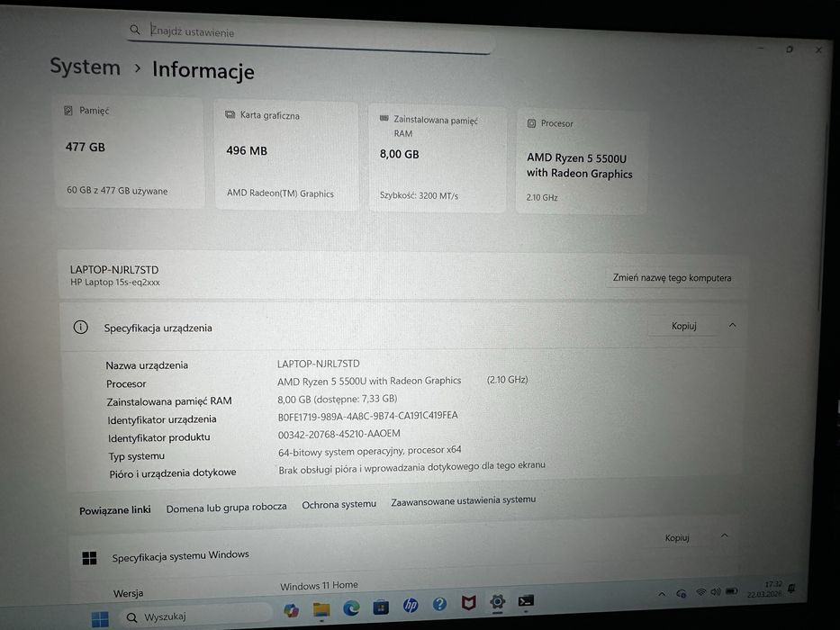This screenshot has height=630, width=840.
Task: Open the Pamięć storage card
Action: coord(129,153)
